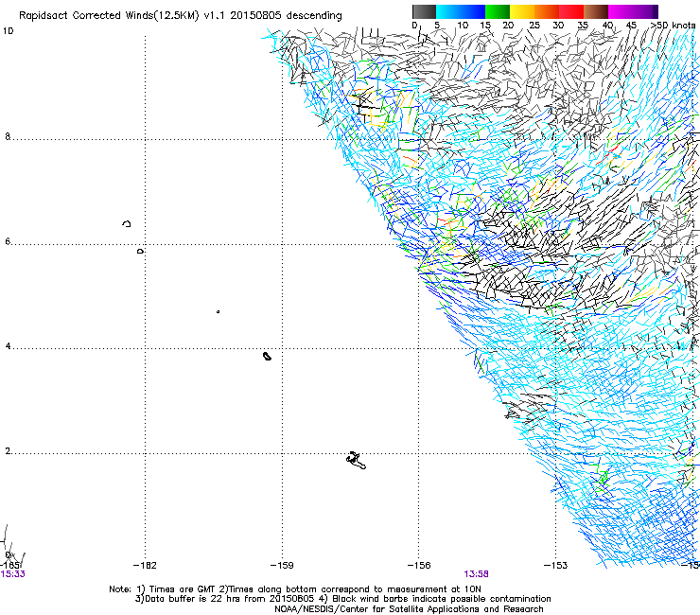
Task: Click the latitude label 2 on left axis
Action: (x=8, y=451)
